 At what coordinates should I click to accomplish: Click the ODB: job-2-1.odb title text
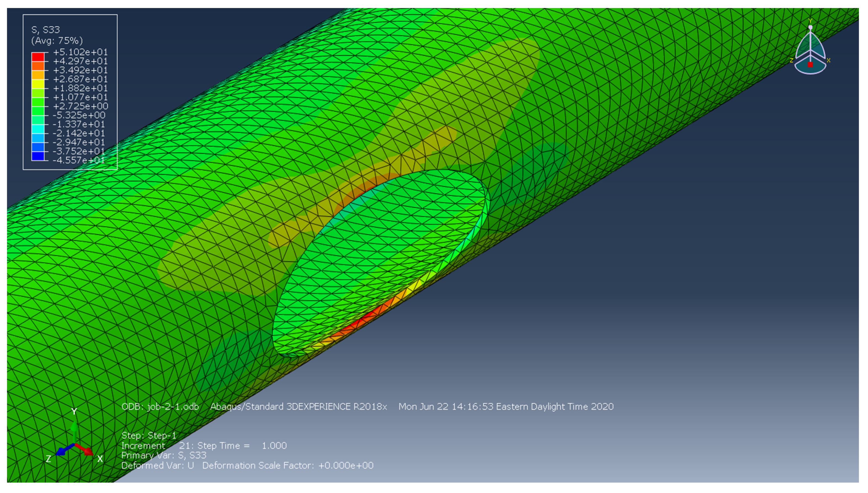point(160,406)
